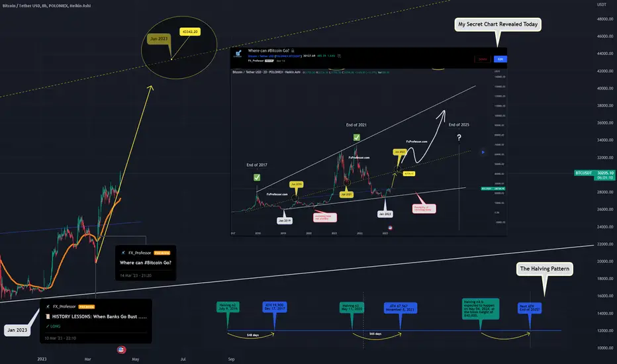Click Premium badge in Where can #Bitcoin Go card
The height and width of the screenshot is (364, 617).
point(162,253)
